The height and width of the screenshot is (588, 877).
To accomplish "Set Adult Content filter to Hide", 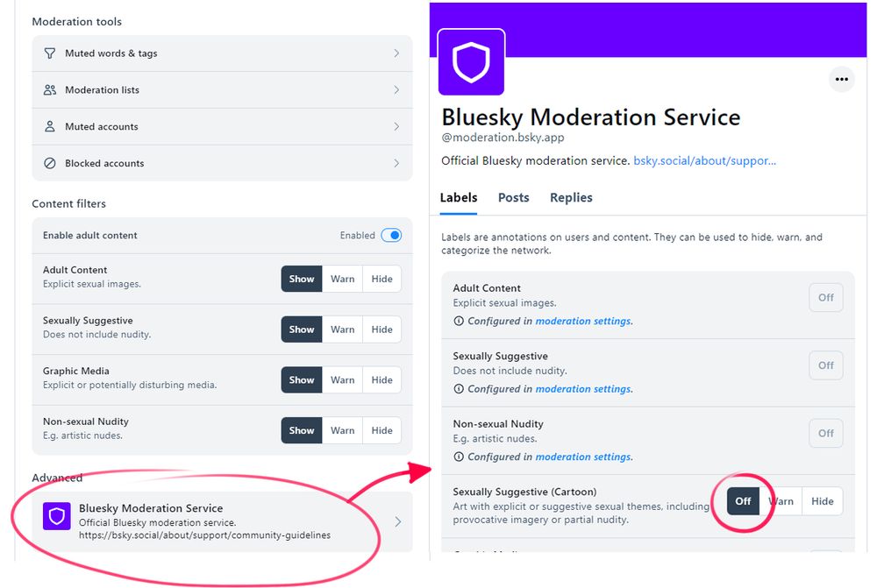I will click(382, 279).
